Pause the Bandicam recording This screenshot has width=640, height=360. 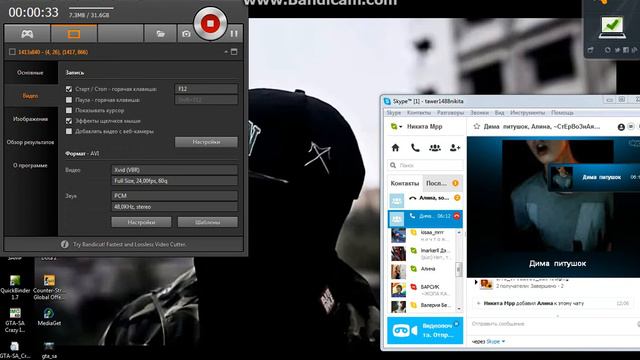coord(234,34)
